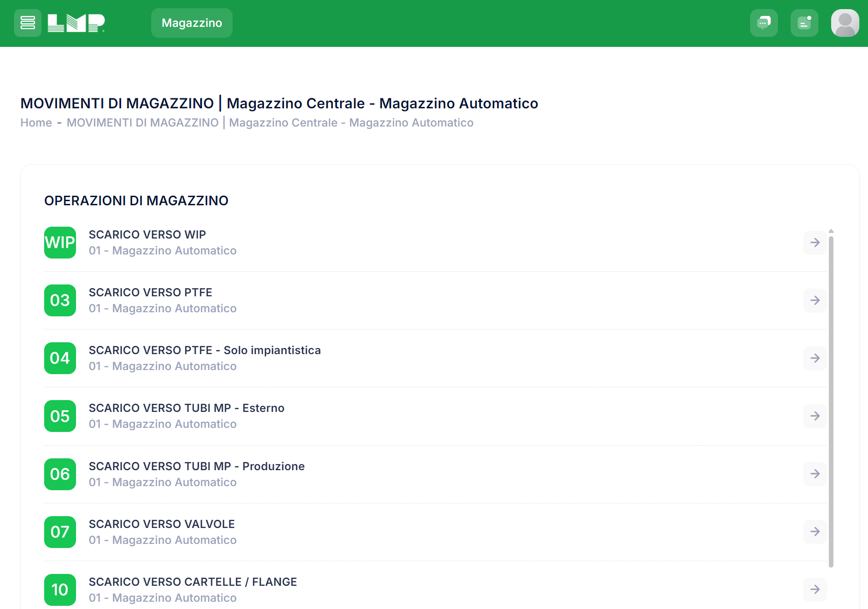Go to Home breadcrumb link
Viewport: 868px width, 609px height.
(x=36, y=122)
